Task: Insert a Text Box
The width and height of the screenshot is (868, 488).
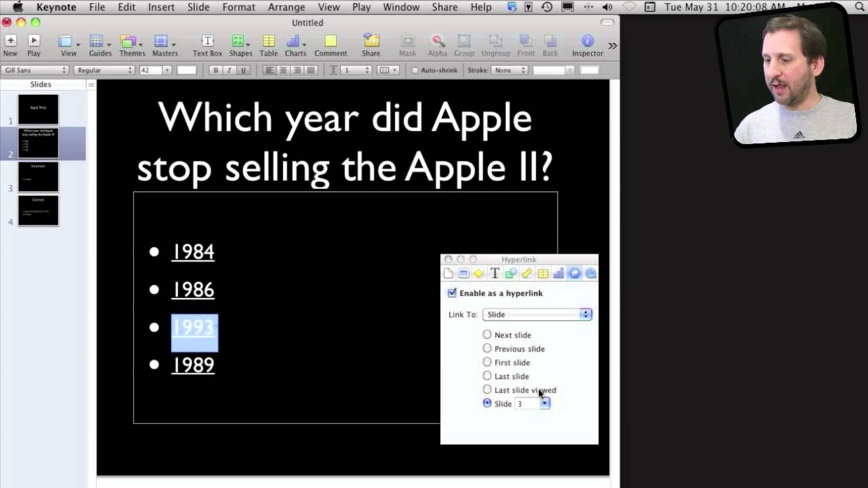Action: point(208,45)
